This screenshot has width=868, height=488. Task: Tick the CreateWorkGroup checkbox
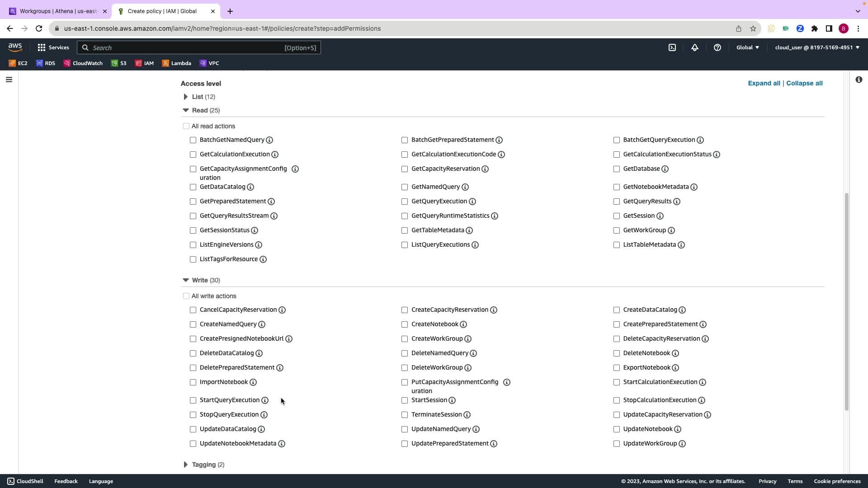click(x=405, y=339)
